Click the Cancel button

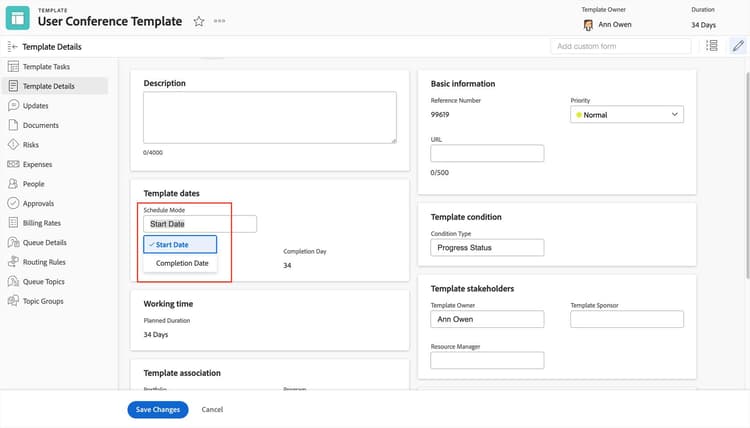point(212,409)
